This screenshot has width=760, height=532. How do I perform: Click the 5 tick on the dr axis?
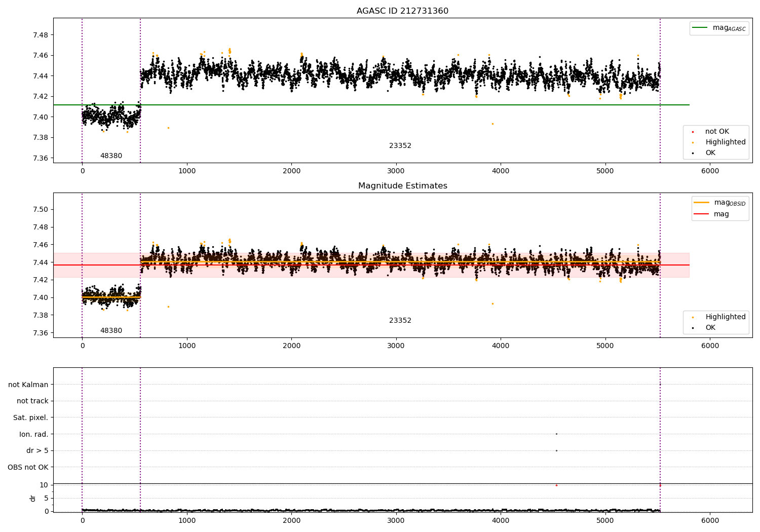(x=46, y=499)
